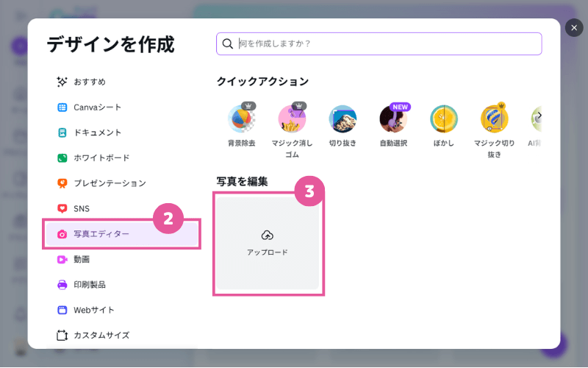This screenshot has width=588, height=368.
Task: Close the デザインを作成 dialog
Action: (x=574, y=28)
